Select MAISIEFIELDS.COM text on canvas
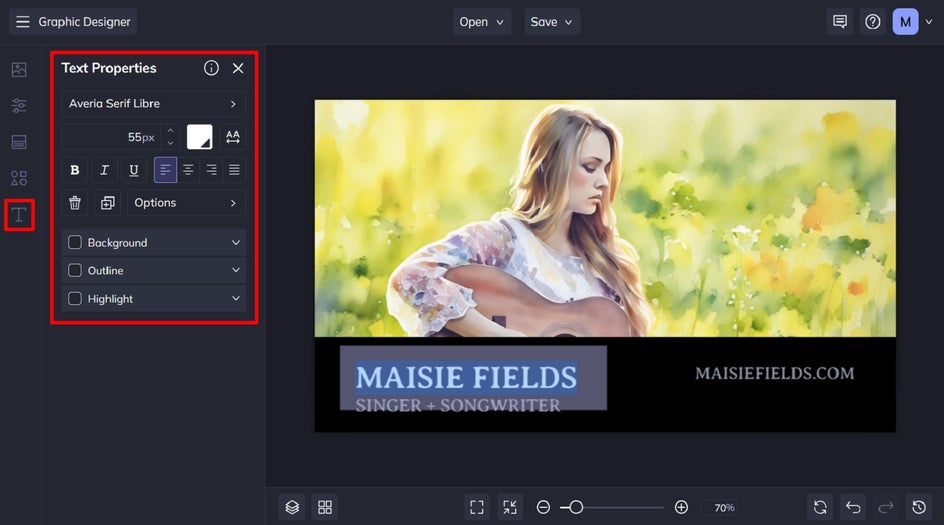 (775, 373)
